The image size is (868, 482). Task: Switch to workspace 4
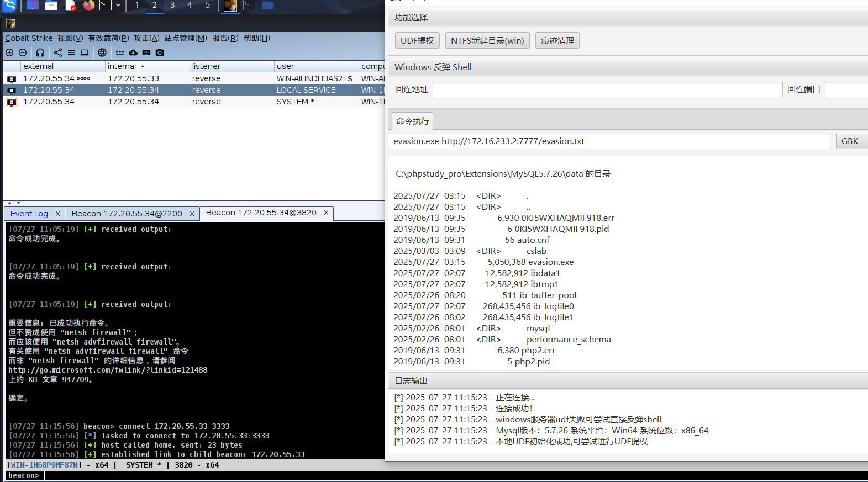pos(190,5)
